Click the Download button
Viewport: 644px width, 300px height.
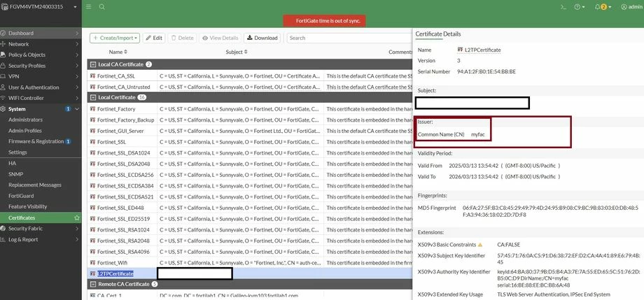(262, 38)
